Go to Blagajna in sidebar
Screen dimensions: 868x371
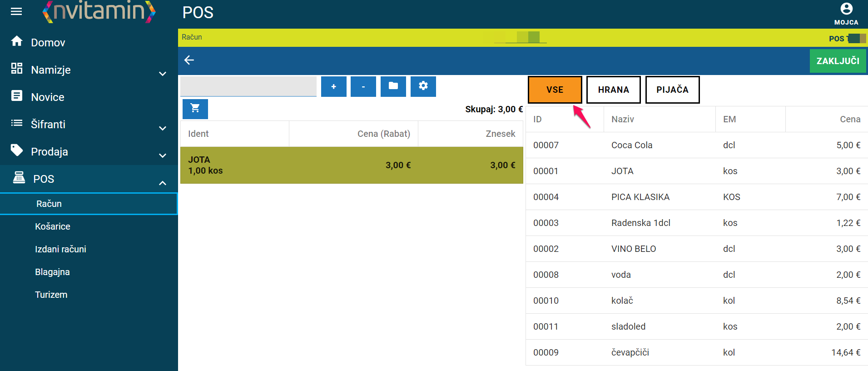point(52,272)
